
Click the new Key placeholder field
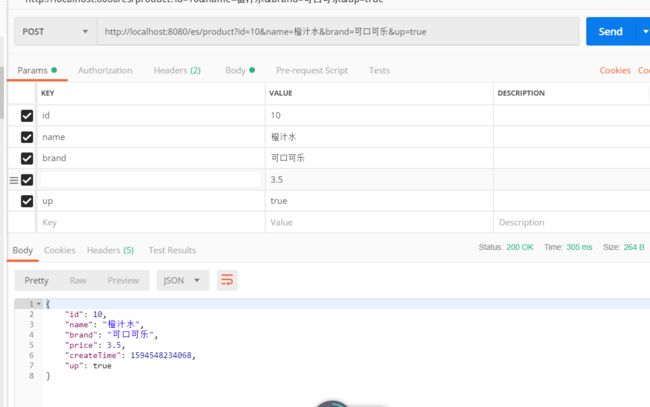pos(150,223)
